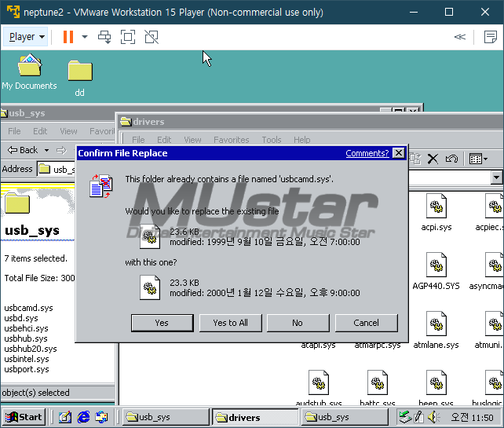Collapse the VMware toolbar with double chevron
The height and width of the screenshot is (428, 504).
pyautogui.click(x=459, y=37)
